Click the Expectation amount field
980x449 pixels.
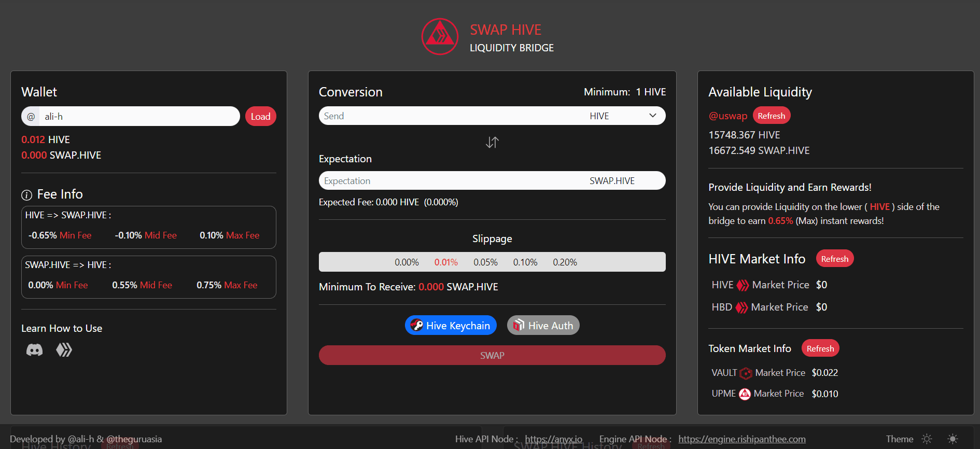452,180
